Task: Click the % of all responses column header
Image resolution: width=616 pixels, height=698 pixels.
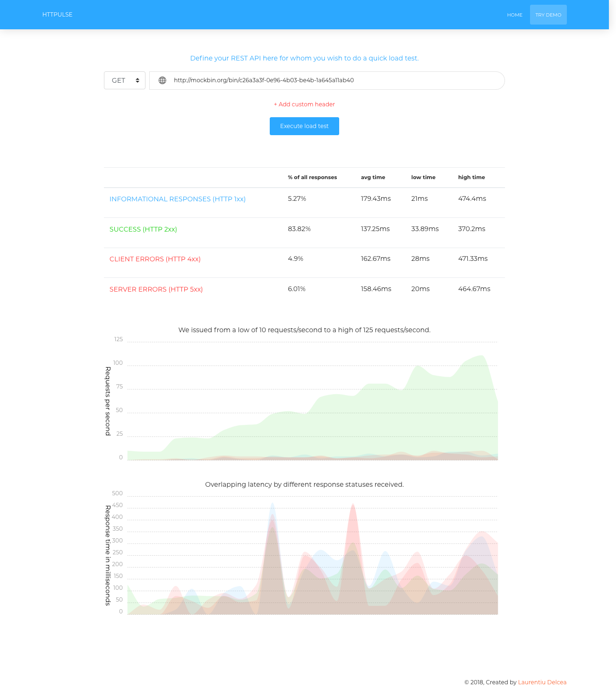Action: click(312, 177)
